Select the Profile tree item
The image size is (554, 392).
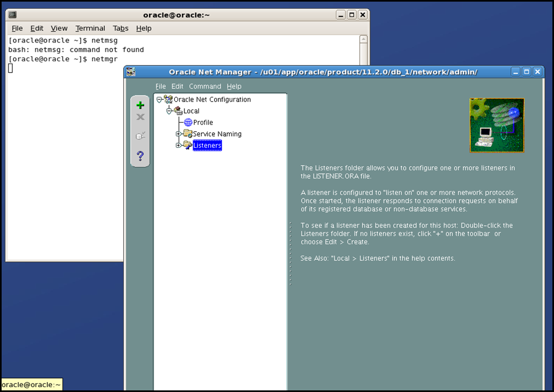tap(203, 123)
